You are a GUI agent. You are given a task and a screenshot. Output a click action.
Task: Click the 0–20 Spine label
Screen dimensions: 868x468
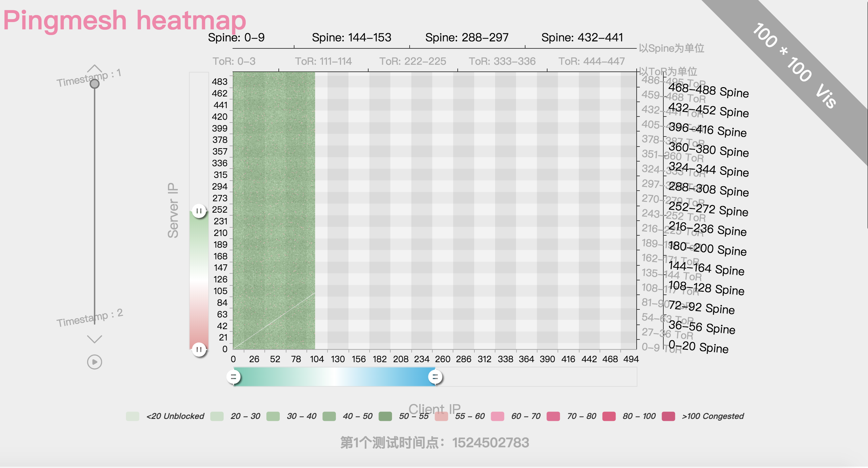tap(698, 347)
